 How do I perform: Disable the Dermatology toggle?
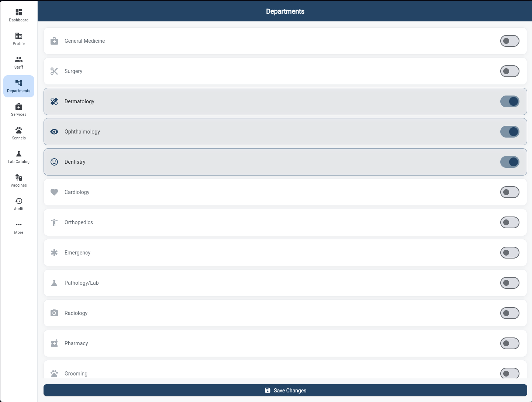coord(510,101)
